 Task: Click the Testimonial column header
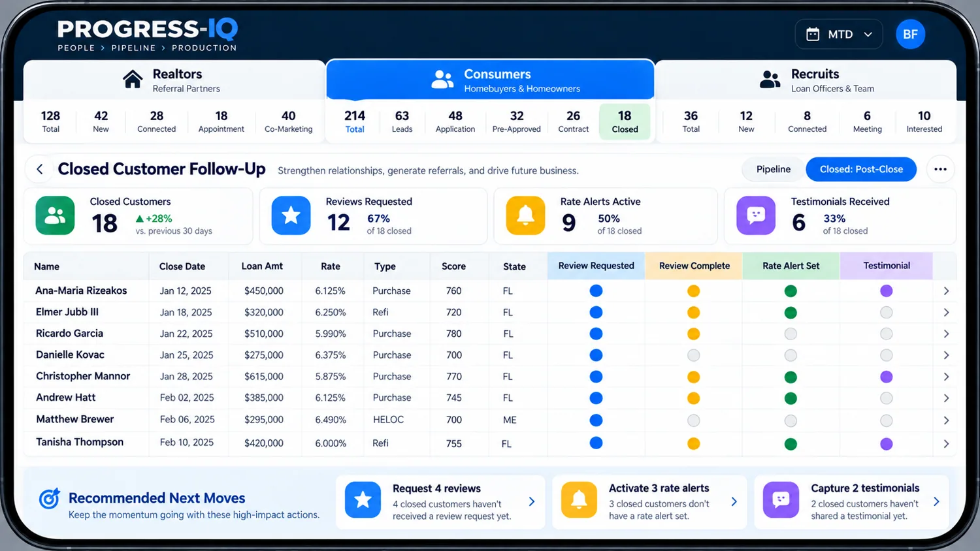[x=887, y=266]
